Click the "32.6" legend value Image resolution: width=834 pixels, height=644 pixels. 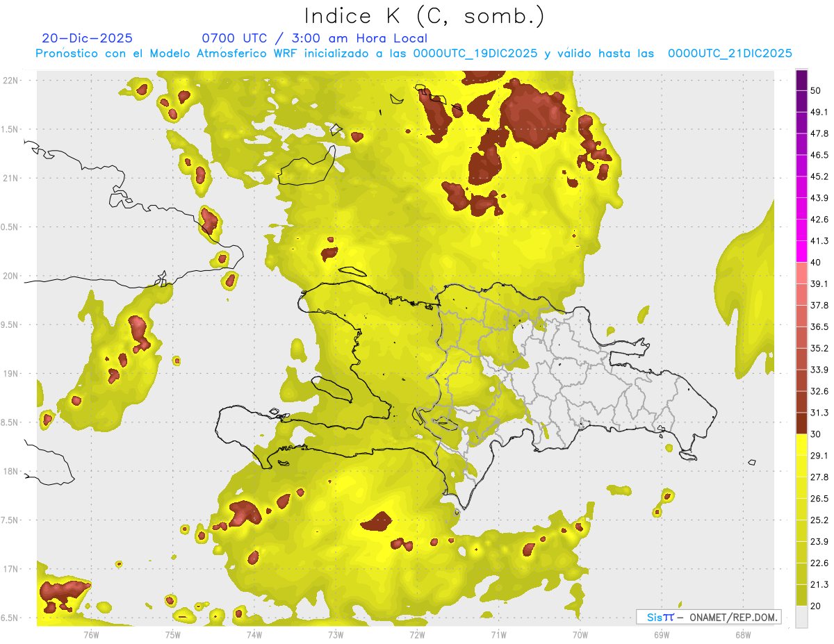click(x=820, y=391)
